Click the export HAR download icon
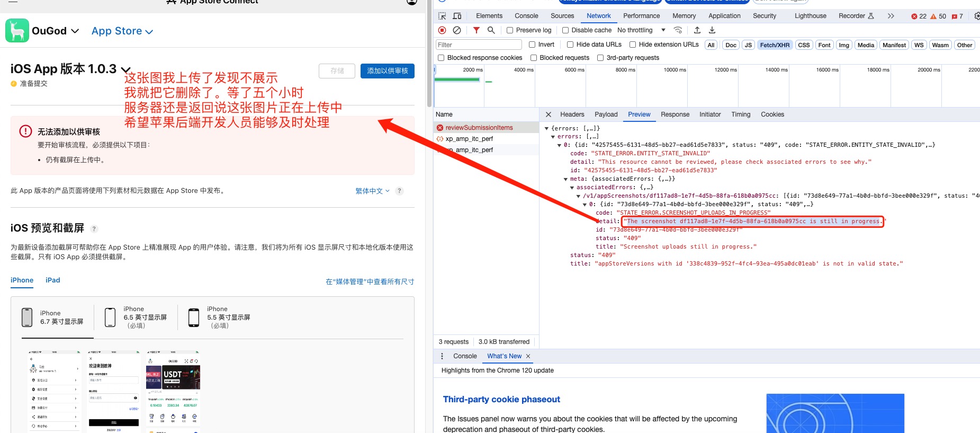Image resolution: width=980 pixels, height=433 pixels. [x=712, y=30]
